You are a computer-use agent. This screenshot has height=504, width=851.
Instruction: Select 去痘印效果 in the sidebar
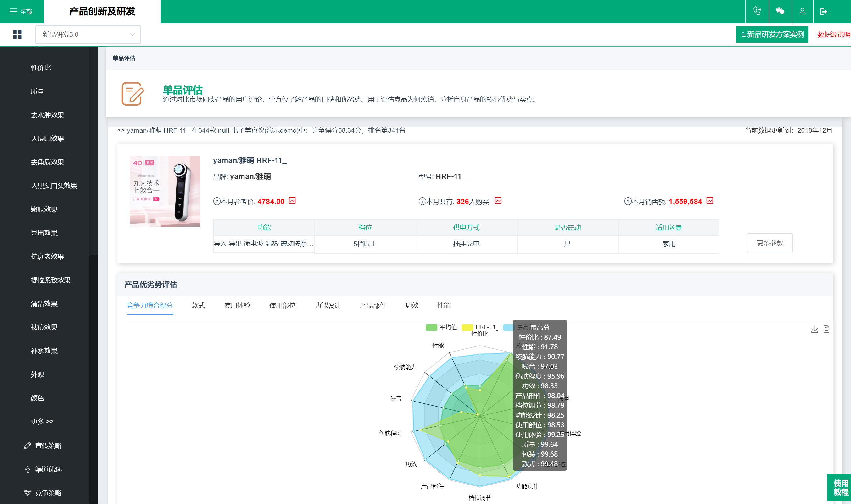click(48, 139)
